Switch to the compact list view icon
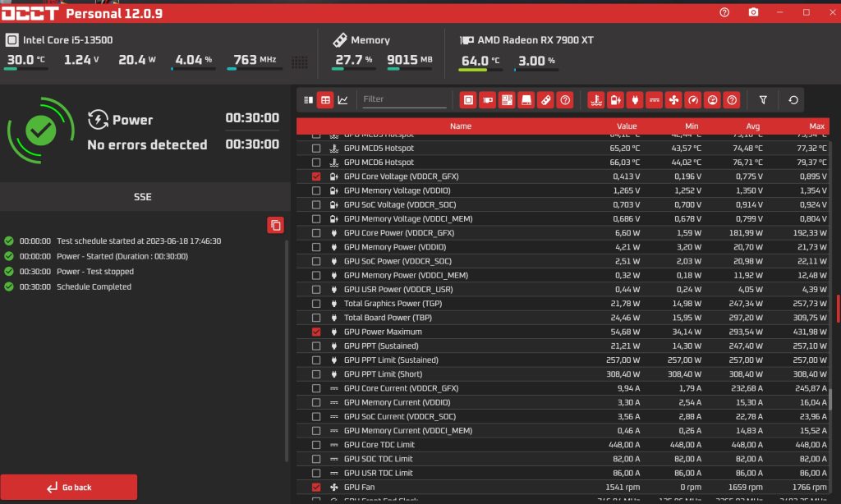This screenshot has width=841, height=504. coord(309,100)
